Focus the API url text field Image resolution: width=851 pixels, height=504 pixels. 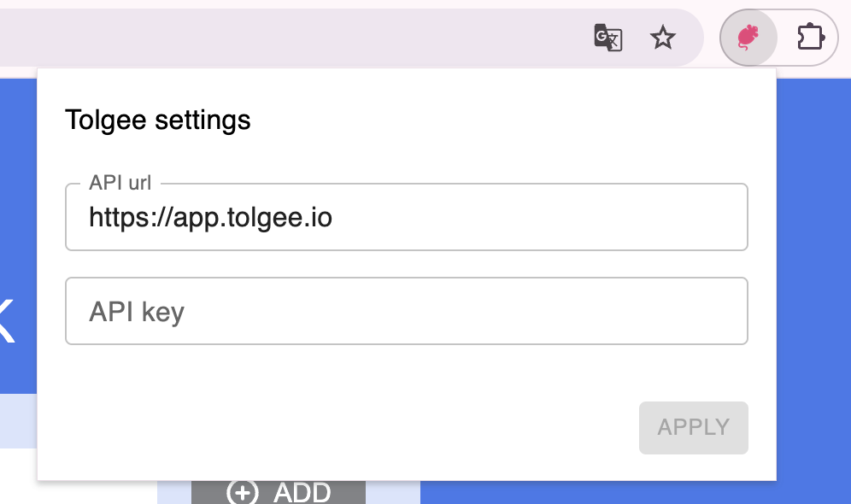point(407,217)
